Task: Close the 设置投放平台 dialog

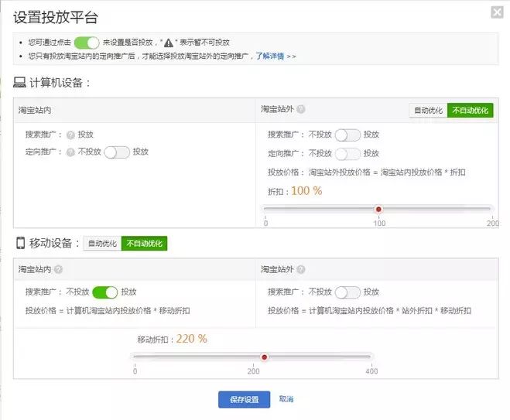Action: tap(497, 12)
